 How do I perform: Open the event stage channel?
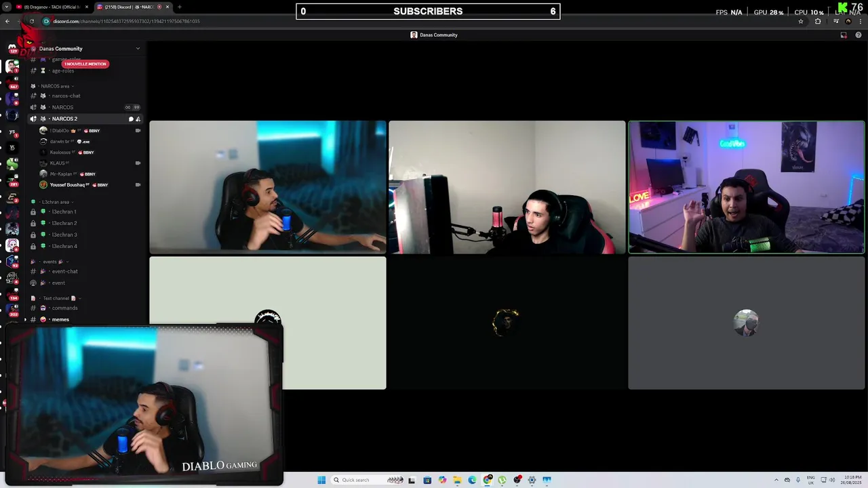(x=58, y=283)
